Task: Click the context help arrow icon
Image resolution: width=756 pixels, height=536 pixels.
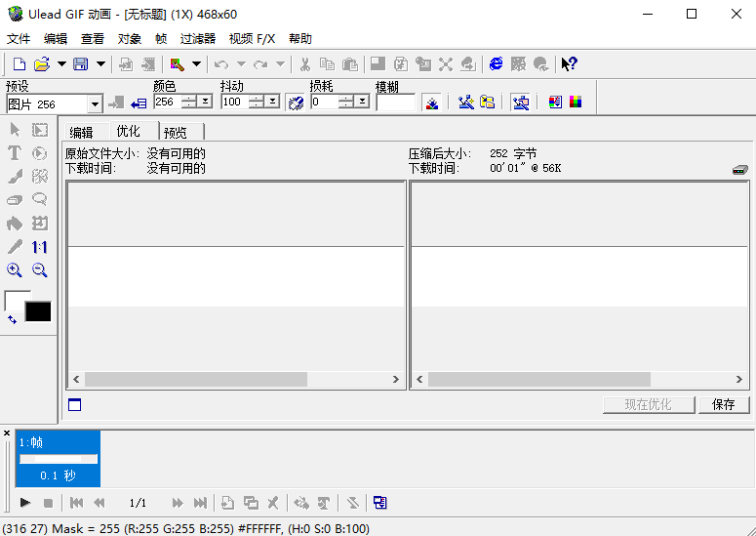Action: tap(569, 64)
